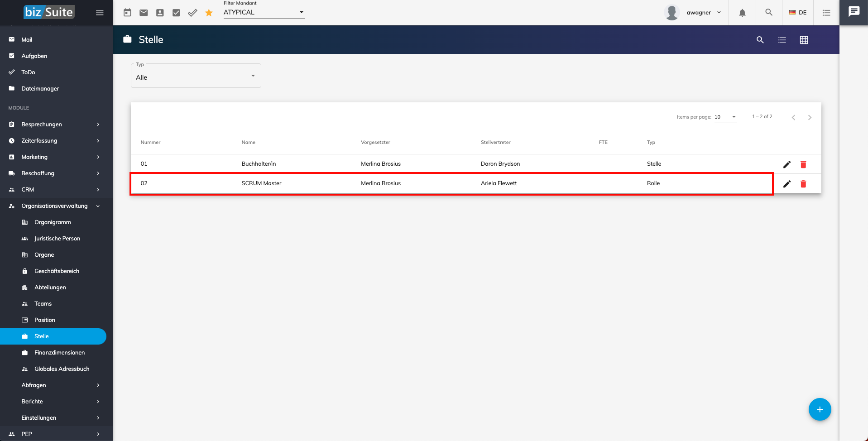868x441 pixels.
Task: Select Stelle in sidebar
Action: tap(53, 336)
